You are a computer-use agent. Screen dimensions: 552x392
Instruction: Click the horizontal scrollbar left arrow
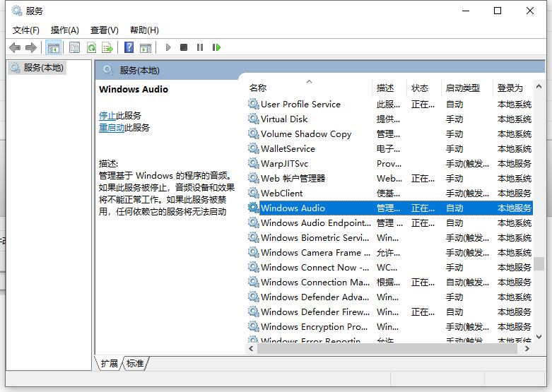tap(251, 349)
